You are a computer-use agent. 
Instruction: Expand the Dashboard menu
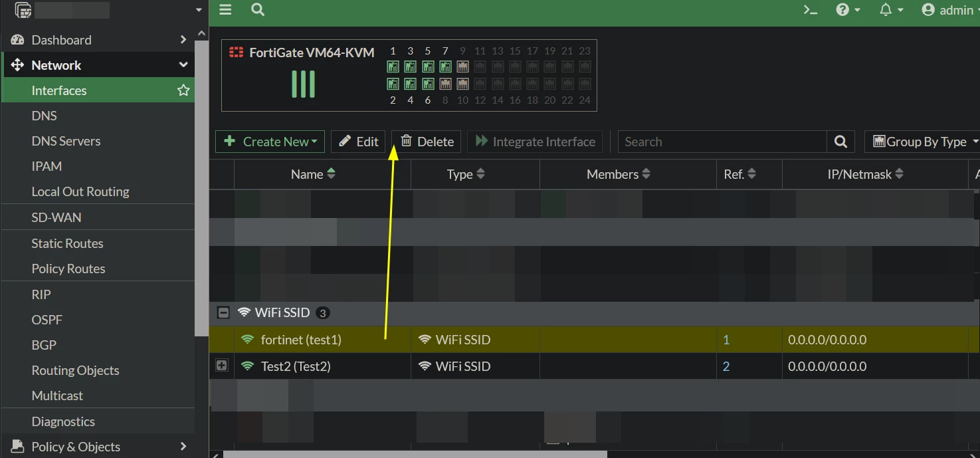(98, 40)
